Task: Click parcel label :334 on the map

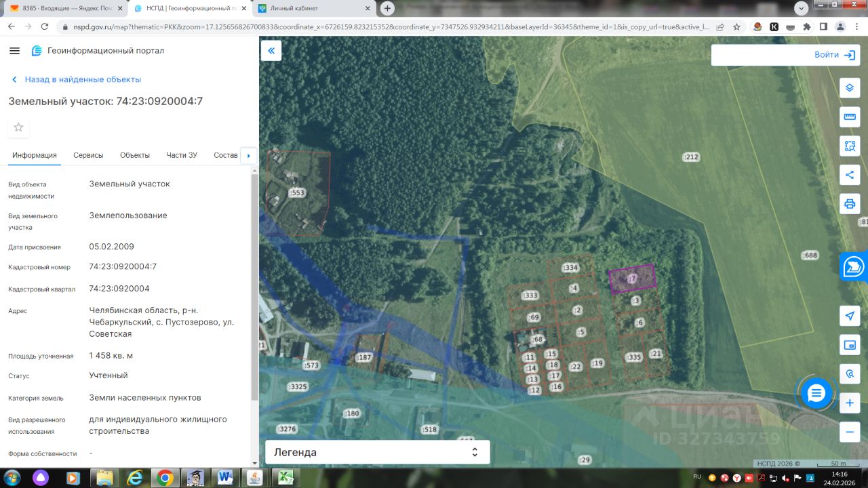Action: 570,268
